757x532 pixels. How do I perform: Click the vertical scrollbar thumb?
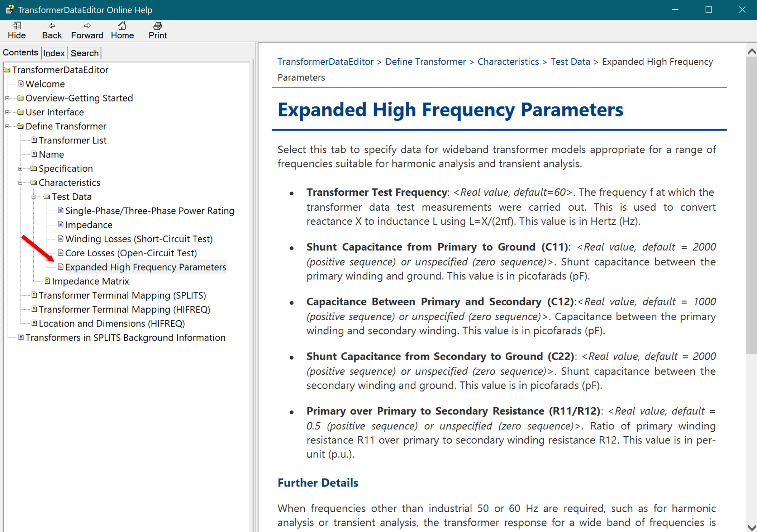click(752, 205)
